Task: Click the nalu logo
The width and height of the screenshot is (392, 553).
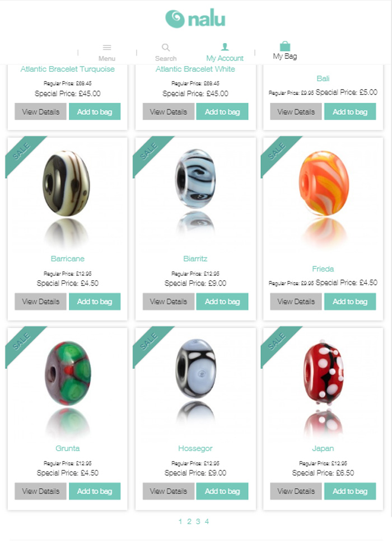Action: [x=195, y=19]
